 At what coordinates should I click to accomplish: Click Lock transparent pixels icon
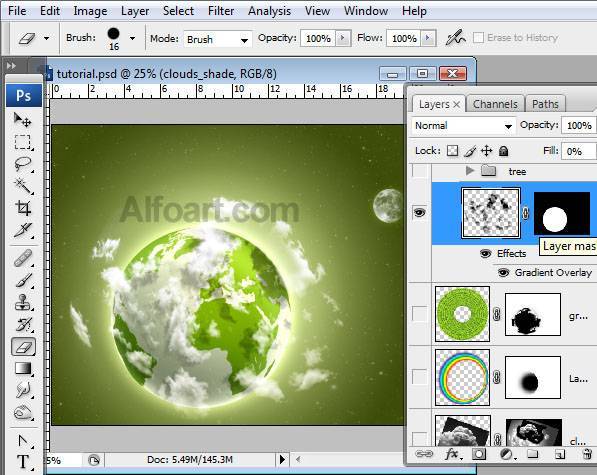click(452, 151)
